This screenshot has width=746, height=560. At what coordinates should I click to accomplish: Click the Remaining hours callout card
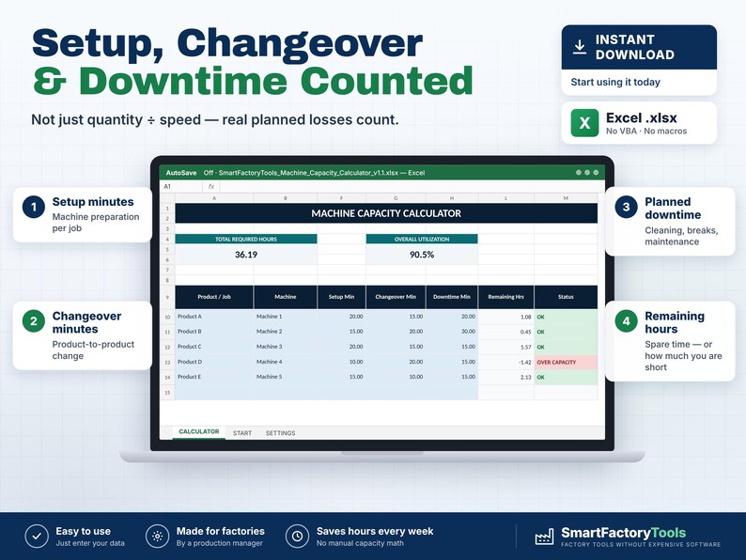point(670,341)
